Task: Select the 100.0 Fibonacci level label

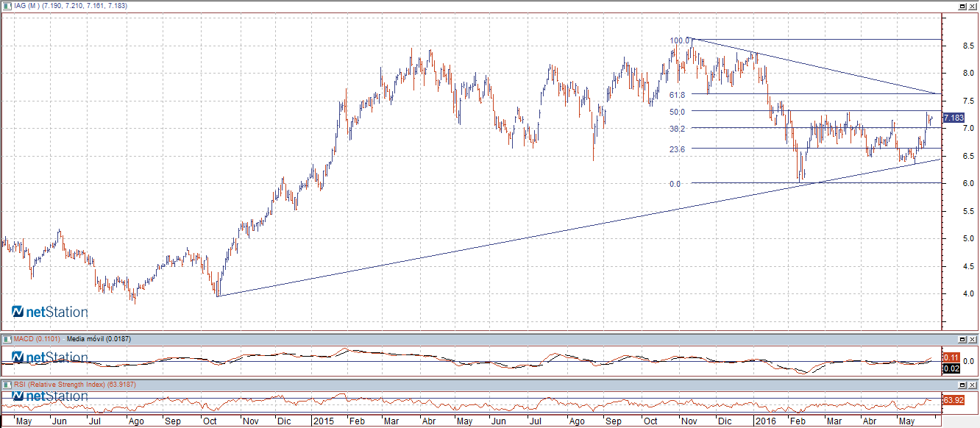Action: 679,40
